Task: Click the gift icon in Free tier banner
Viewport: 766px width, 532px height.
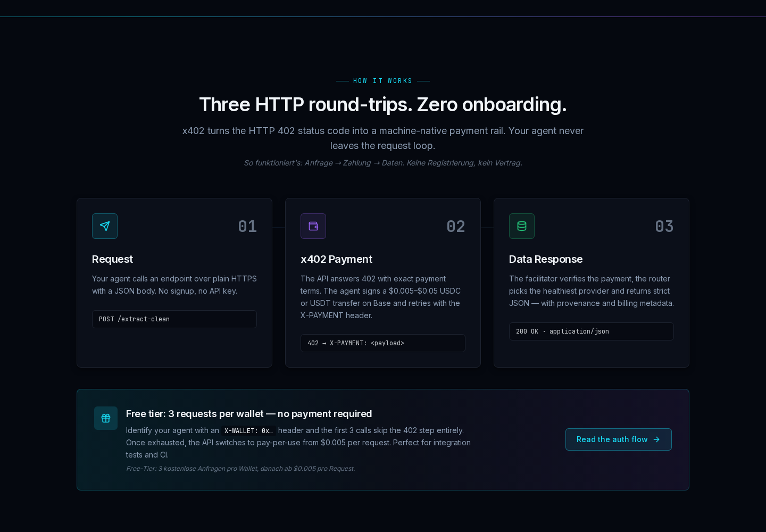Action: [x=106, y=418]
